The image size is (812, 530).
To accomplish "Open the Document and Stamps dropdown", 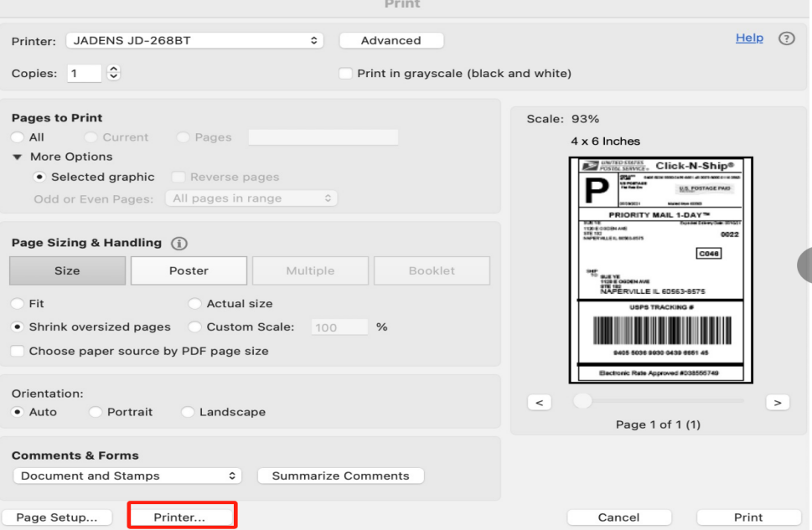I will point(127,476).
